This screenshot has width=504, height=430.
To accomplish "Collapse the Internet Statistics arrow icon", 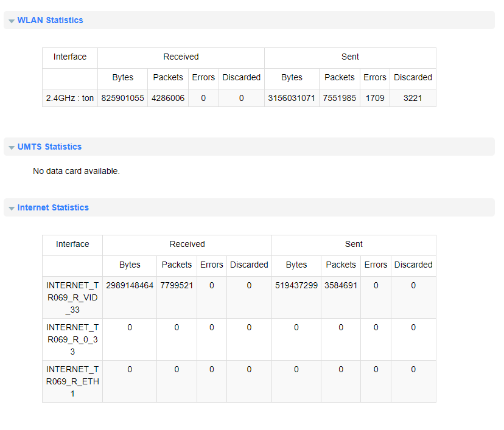I will point(12,208).
